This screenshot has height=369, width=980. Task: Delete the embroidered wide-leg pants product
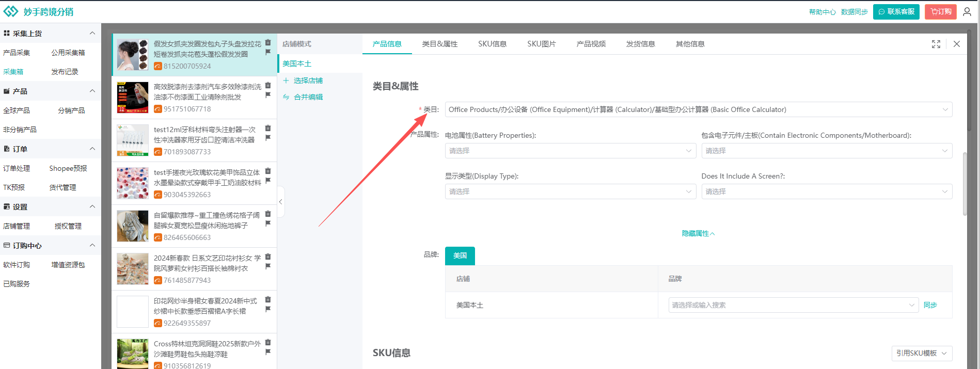coord(268,214)
